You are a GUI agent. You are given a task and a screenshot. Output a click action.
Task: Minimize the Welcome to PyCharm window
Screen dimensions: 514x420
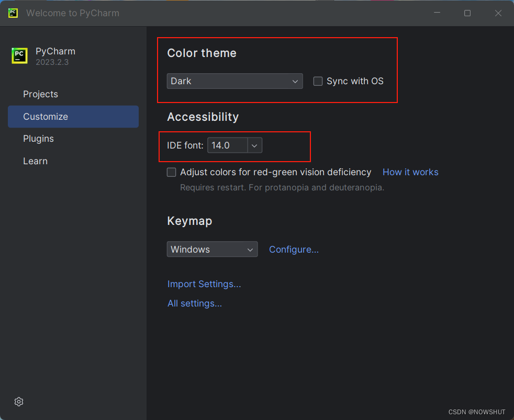pos(437,13)
